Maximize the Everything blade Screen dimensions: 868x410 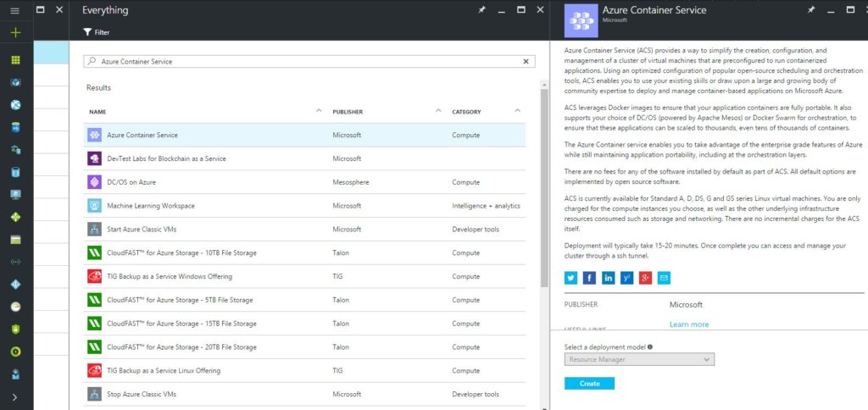coord(521,10)
